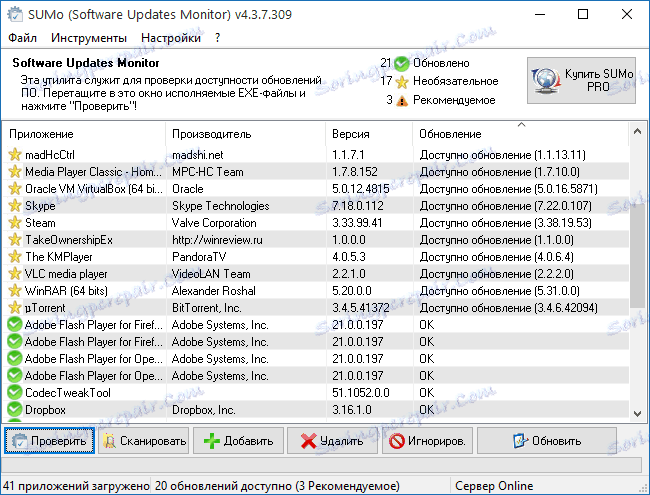Click the star icon beside The KMPlayer
Viewport: 650px width, 495px height.
click(15, 257)
